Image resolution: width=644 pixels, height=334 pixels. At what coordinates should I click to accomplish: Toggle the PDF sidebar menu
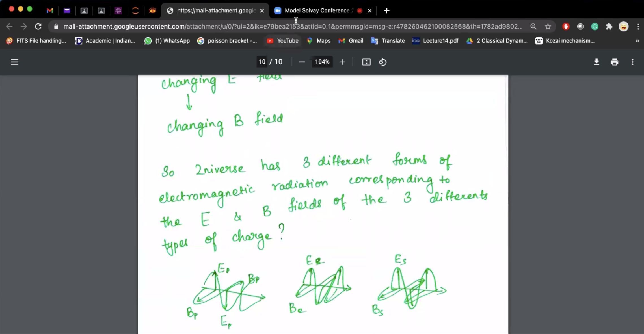tap(15, 62)
